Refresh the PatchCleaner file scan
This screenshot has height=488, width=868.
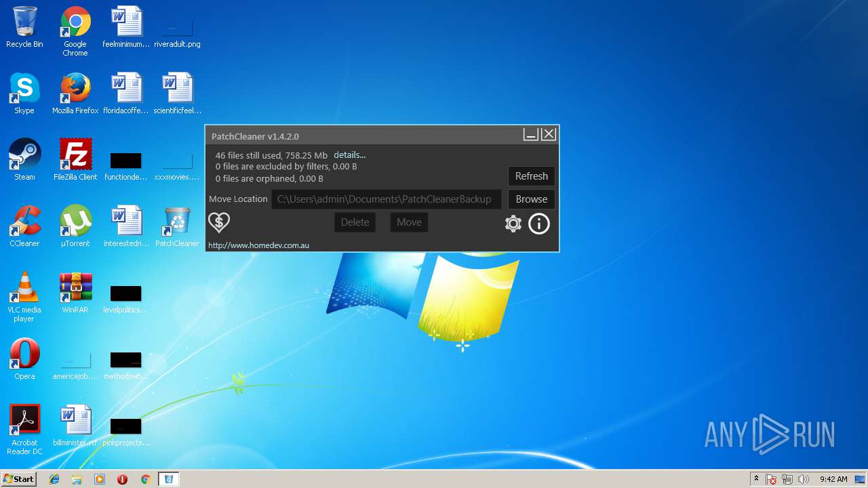[x=532, y=176]
